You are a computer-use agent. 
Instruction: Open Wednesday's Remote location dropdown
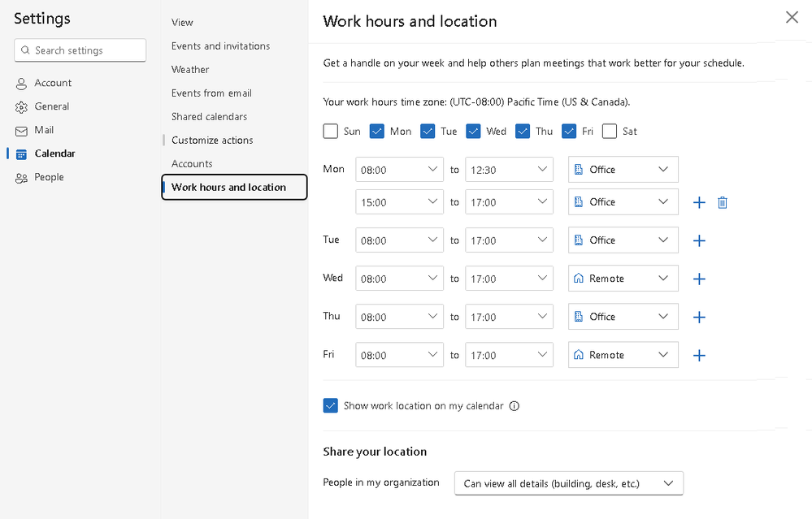coord(623,279)
